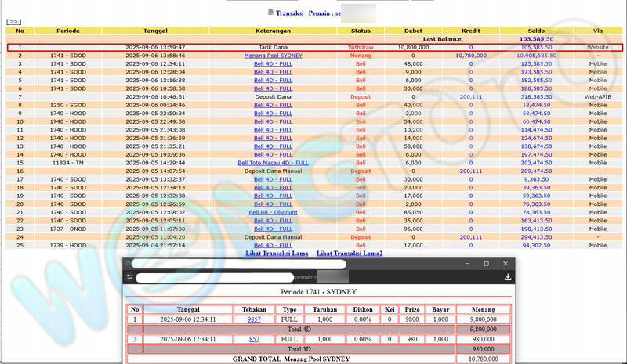Click the 10,780,000 kredit value
The image size is (627, 364).
(x=470, y=56)
